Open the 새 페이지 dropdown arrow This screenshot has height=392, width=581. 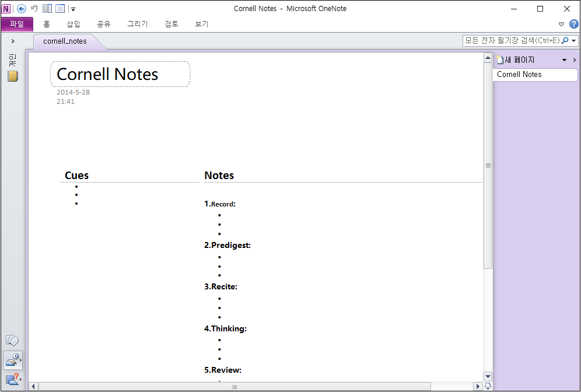coord(564,60)
